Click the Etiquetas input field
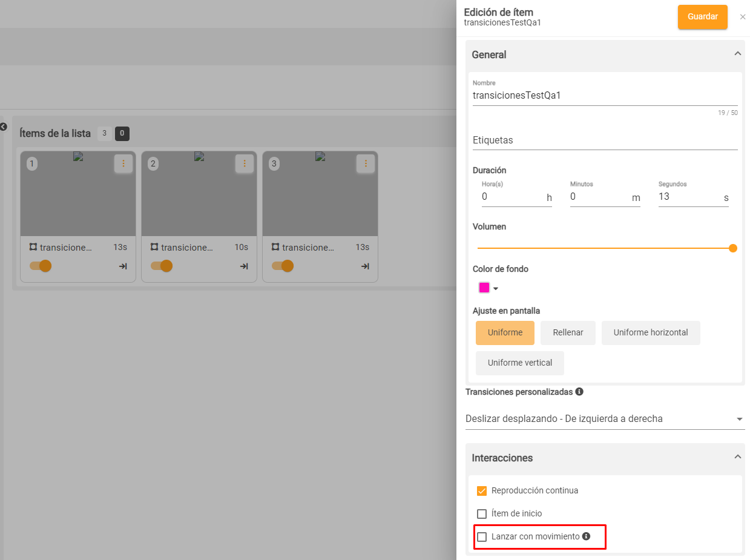The image size is (750, 560). pyautogui.click(x=605, y=140)
